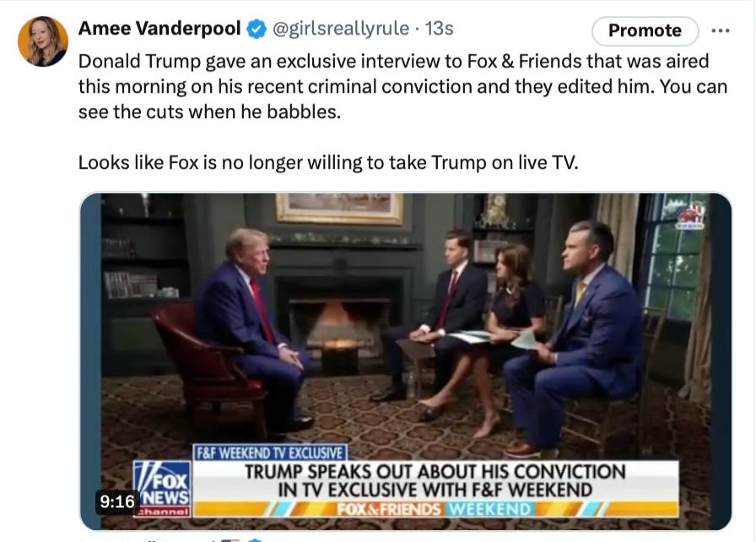The image size is (756, 542).
Task: Click the Promote button
Action: tap(645, 31)
